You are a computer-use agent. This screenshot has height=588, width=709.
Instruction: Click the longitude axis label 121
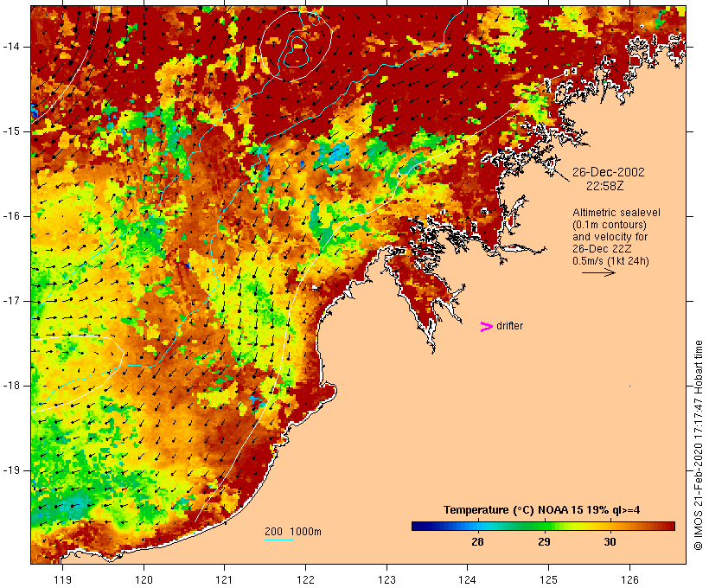coord(224,580)
